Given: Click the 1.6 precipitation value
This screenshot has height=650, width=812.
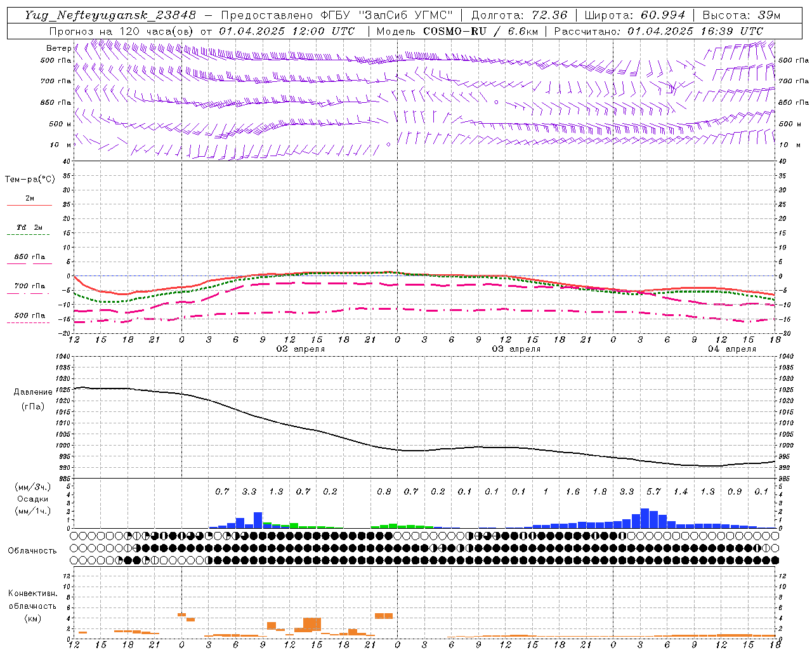Looking at the screenshot, I should [x=573, y=491].
